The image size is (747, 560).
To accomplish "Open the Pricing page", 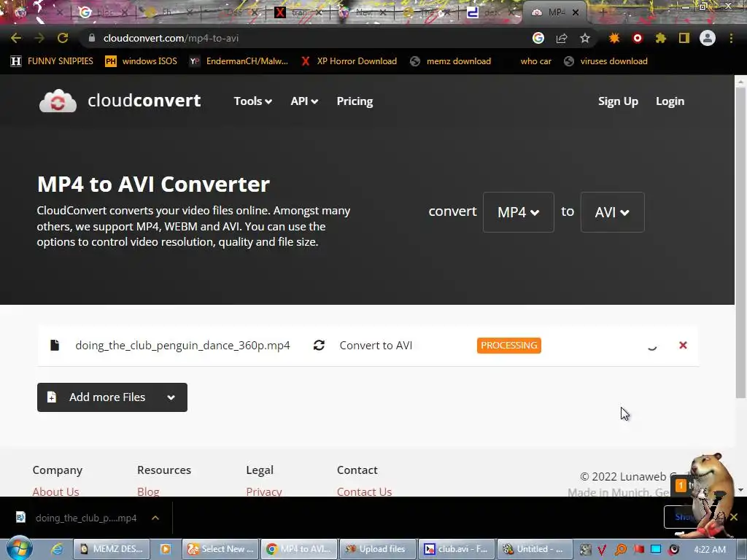I will pos(355,101).
